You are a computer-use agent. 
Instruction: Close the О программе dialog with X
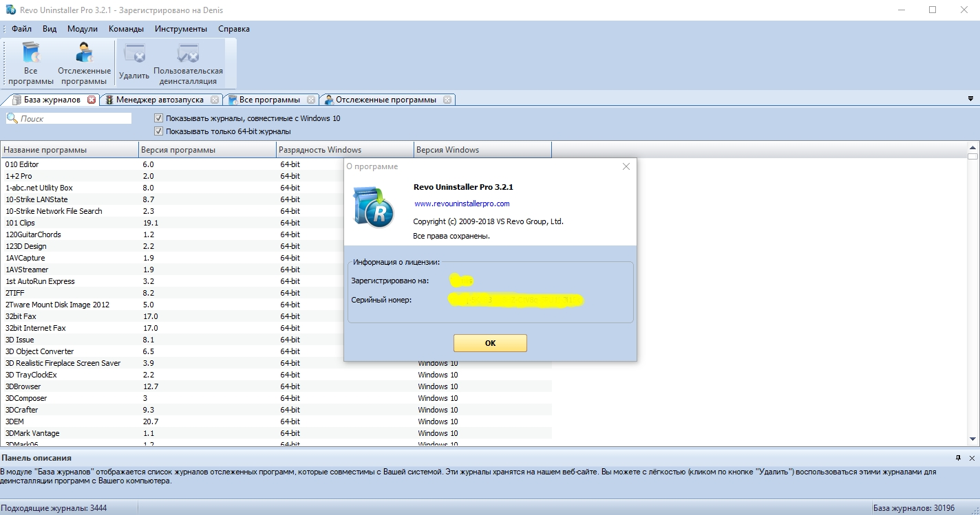pyautogui.click(x=626, y=166)
